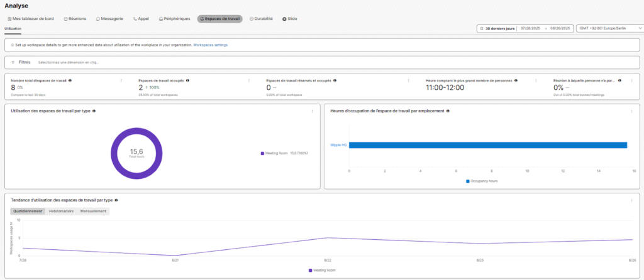Viewport: 644px width, 280px height.
Task: Go to the Réunions tab
Action: click(75, 19)
